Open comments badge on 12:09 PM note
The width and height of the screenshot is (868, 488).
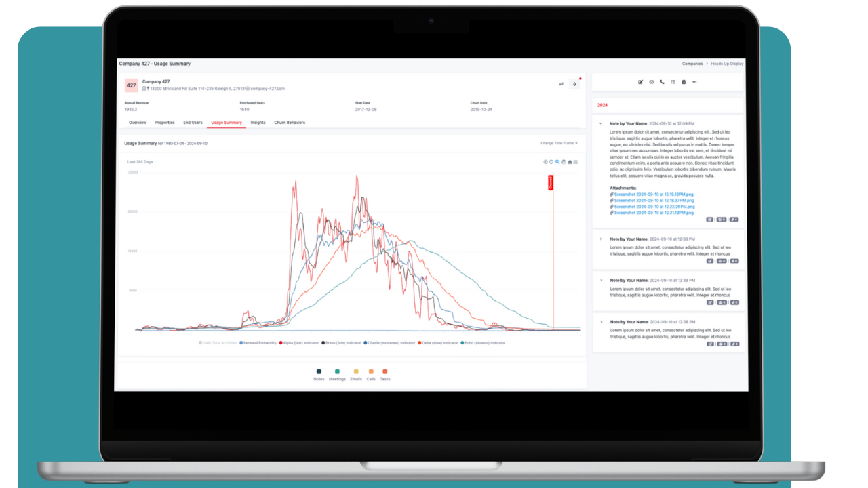(722, 220)
